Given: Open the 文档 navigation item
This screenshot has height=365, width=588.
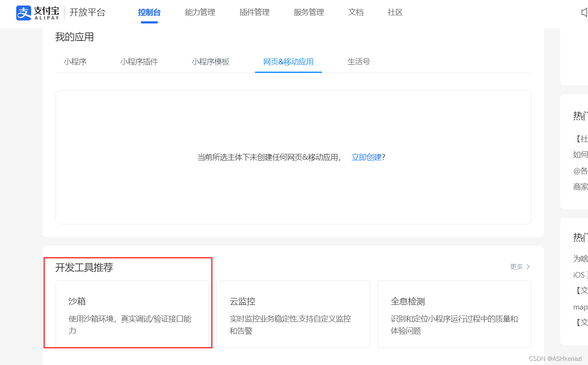Looking at the screenshot, I should tap(356, 12).
